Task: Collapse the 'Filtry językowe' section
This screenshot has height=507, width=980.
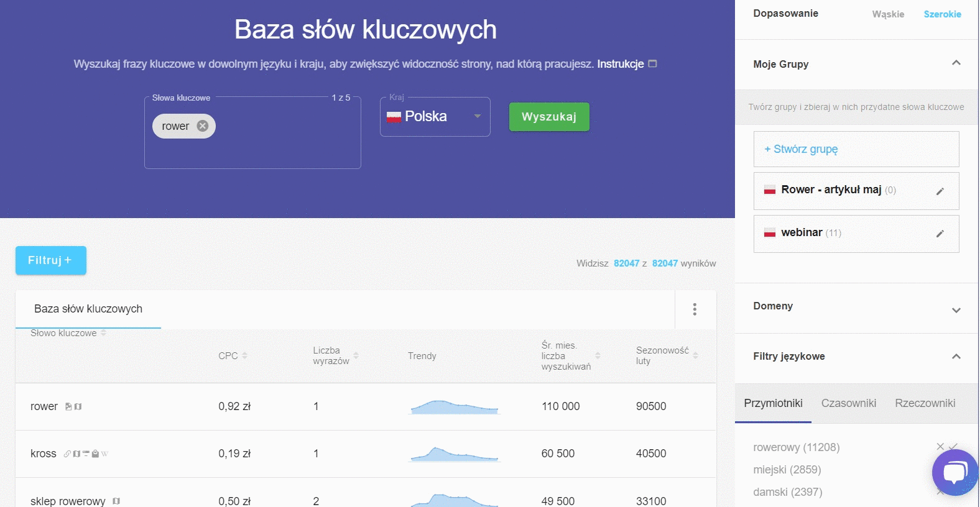Action: pyautogui.click(x=956, y=356)
